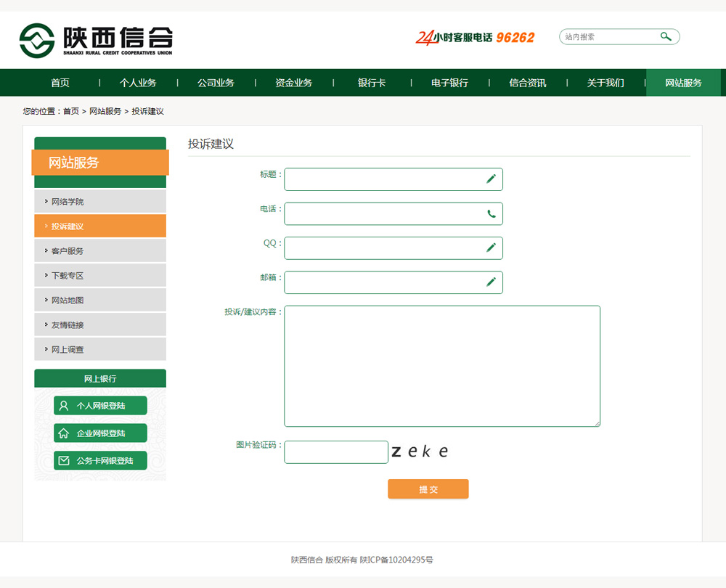Click the envelope icon on 公务卡网银登陆
726x588 pixels.
pyautogui.click(x=64, y=461)
